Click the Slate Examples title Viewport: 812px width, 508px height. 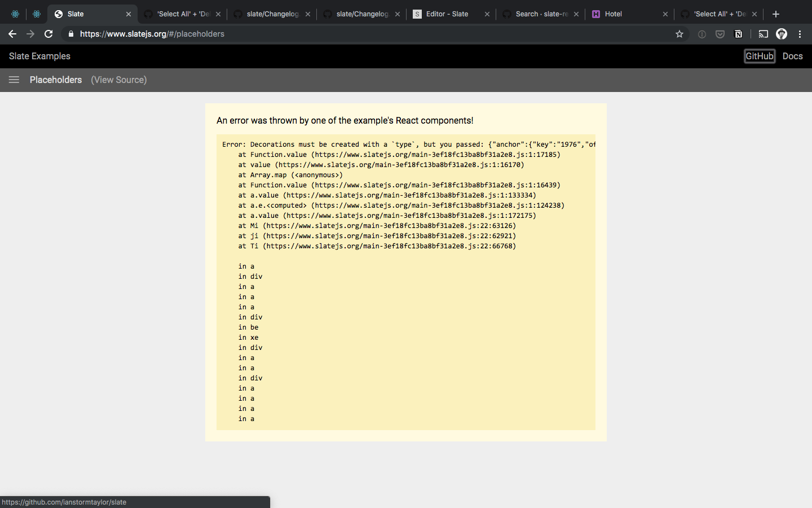(x=39, y=56)
